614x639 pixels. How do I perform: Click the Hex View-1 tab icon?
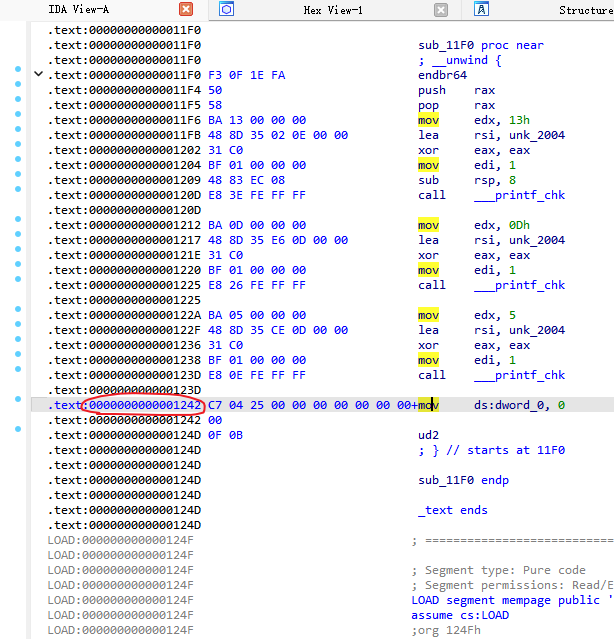pyautogui.click(x=226, y=9)
